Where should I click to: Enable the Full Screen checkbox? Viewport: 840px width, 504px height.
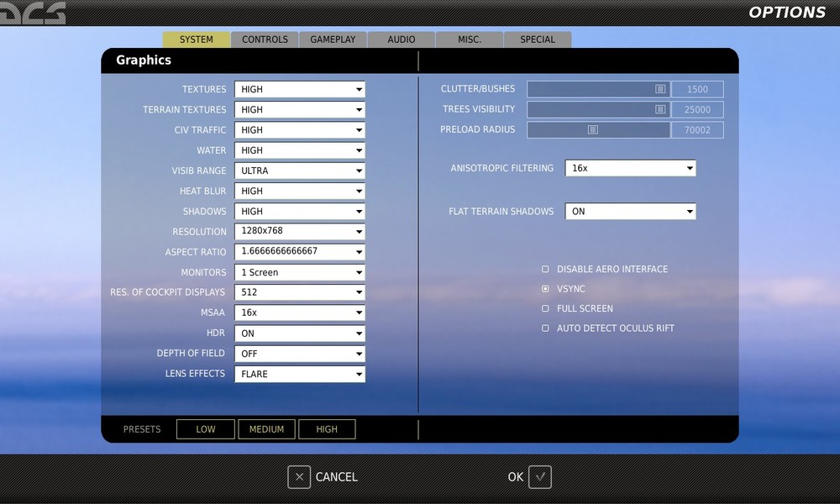545,308
